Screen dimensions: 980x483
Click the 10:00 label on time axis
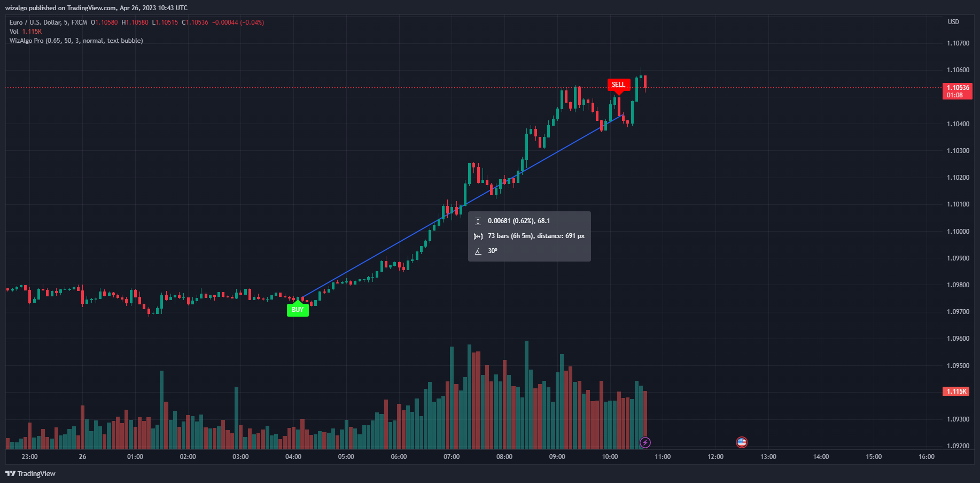(610, 457)
